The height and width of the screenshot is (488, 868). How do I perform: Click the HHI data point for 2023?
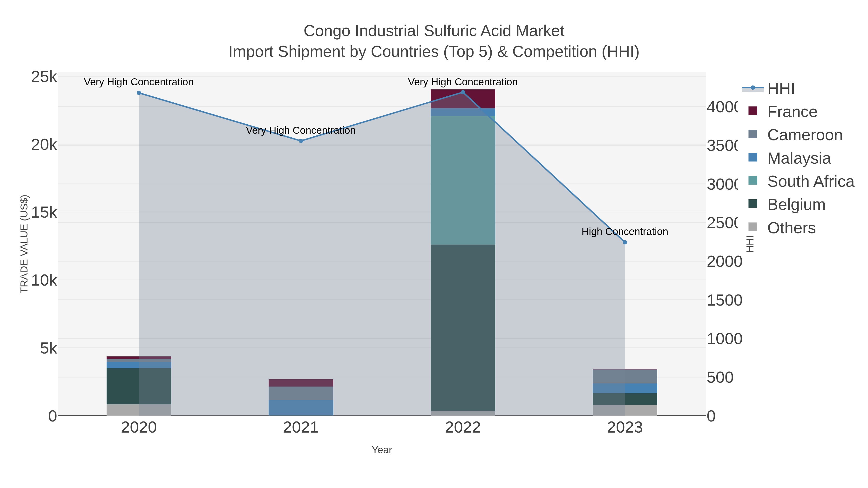pos(625,242)
